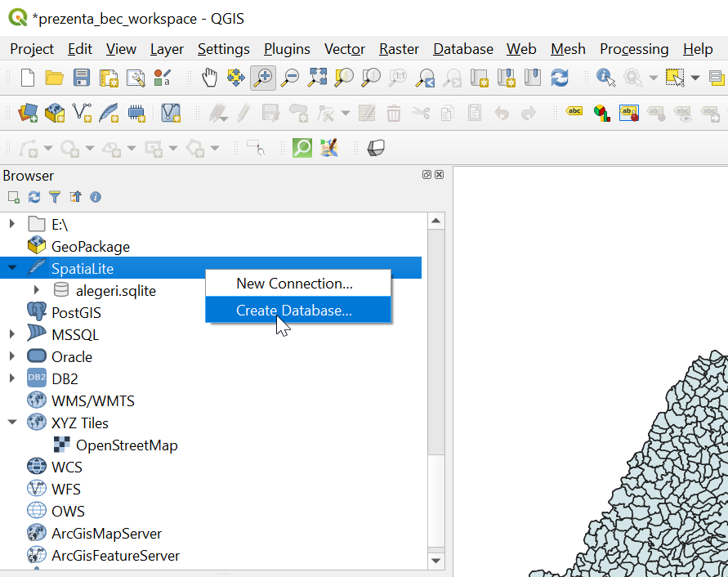Expand the DB2 tree node
Screen dimensions: 728x577
click(x=12, y=378)
